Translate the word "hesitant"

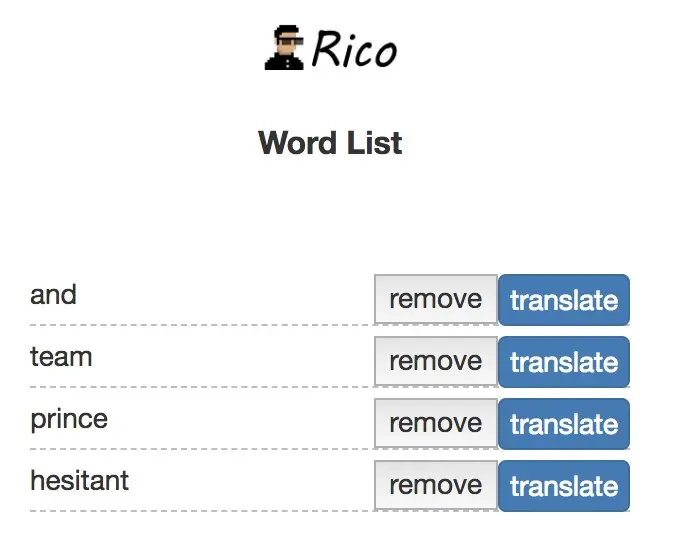click(x=564, y=486)
